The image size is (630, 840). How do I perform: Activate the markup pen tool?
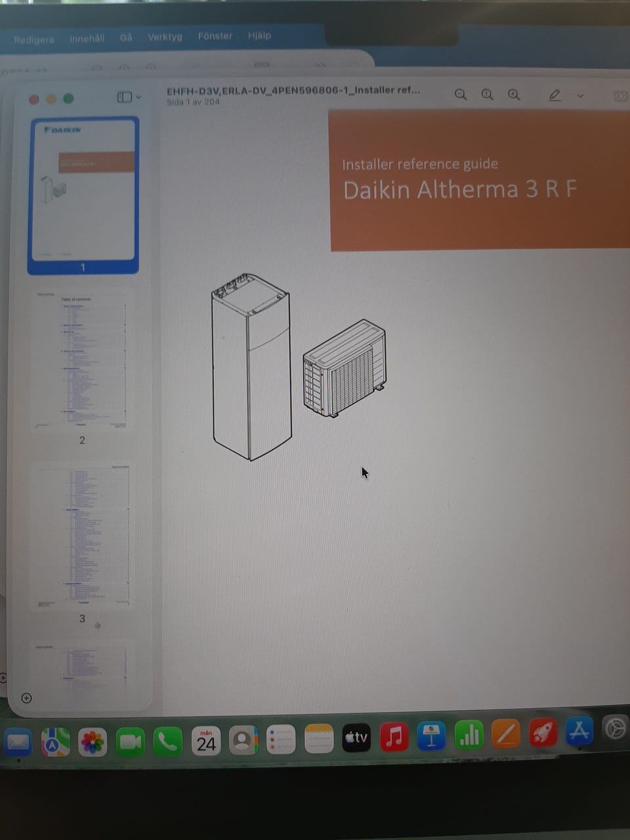point(555,96)
